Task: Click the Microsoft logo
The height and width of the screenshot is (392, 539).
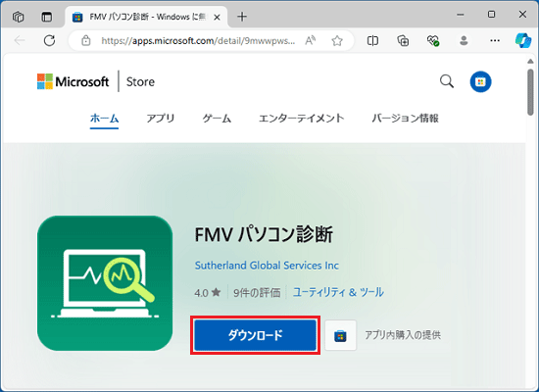Action: (73, 81)
